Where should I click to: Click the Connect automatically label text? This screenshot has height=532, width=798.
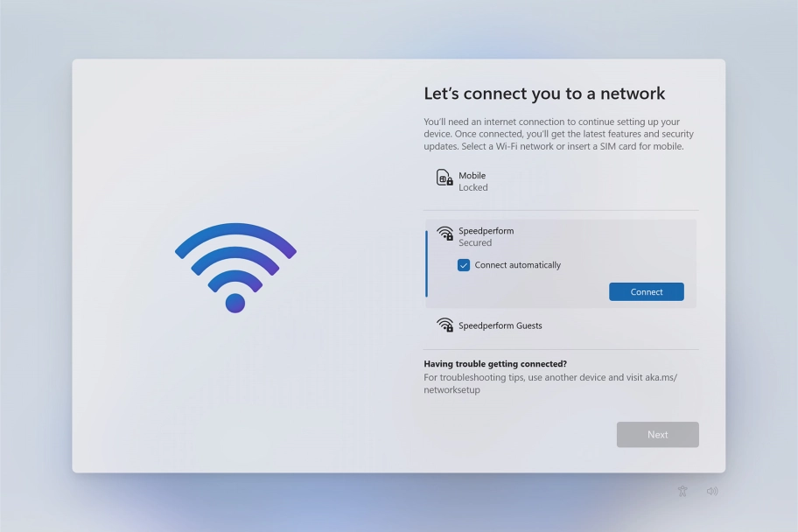click(x=518, y=265)
